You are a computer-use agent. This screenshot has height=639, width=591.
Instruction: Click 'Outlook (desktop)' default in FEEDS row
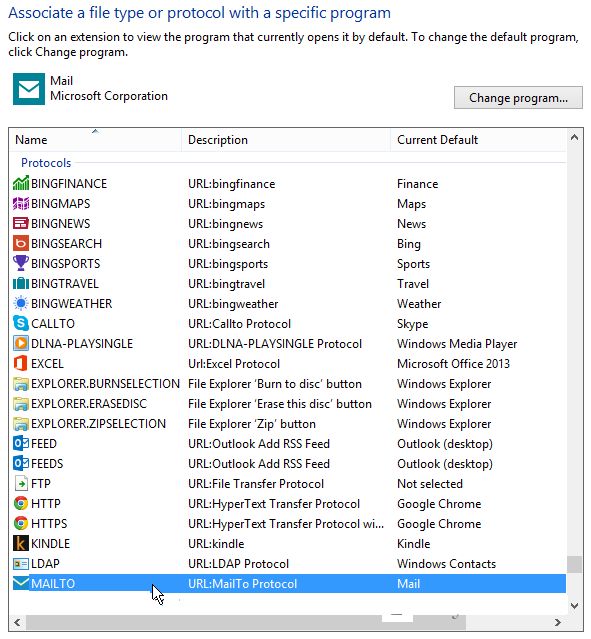coord(445,464)
